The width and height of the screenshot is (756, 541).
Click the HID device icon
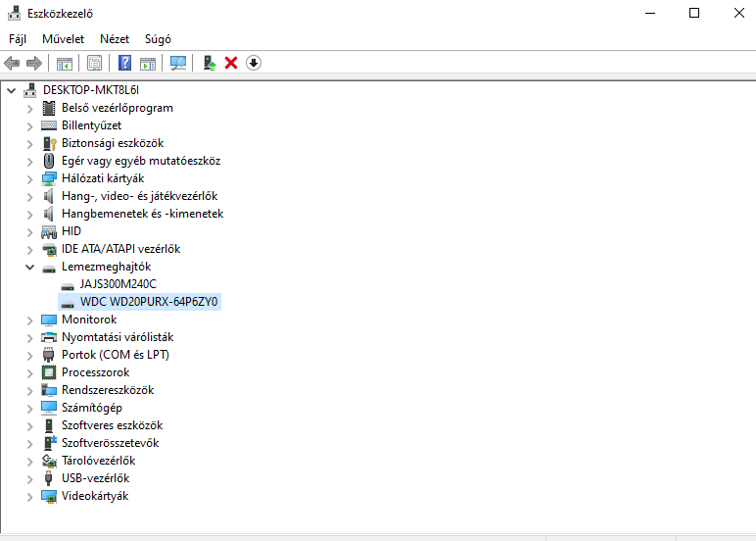49,232
